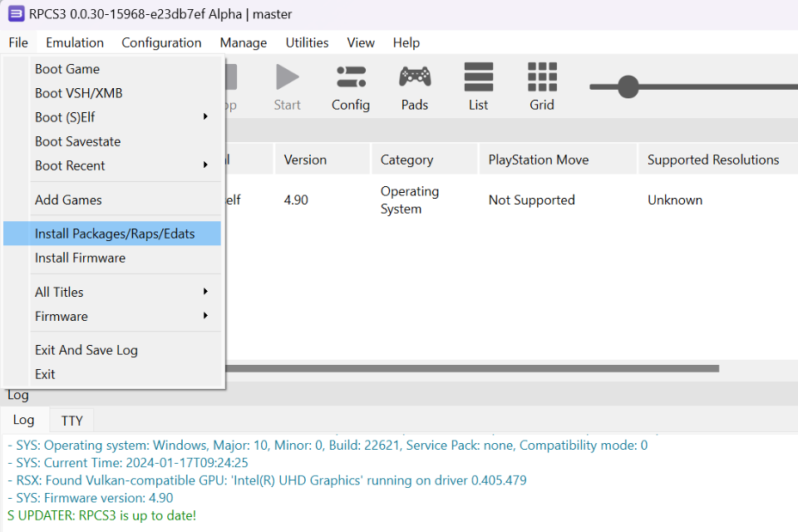Click the 'Firmware version: 4.90' log line
The height and width of the screenshot is (532, 798).
[x=91, y=498]
